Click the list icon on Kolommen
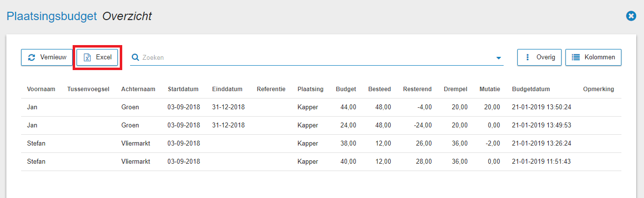644x198 pixels. (576, 57)
